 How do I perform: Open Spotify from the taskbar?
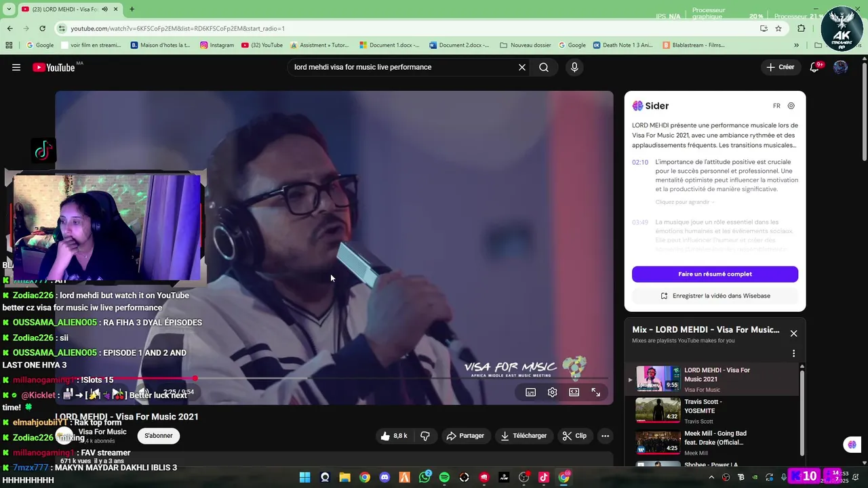click(x=444, y=477)
